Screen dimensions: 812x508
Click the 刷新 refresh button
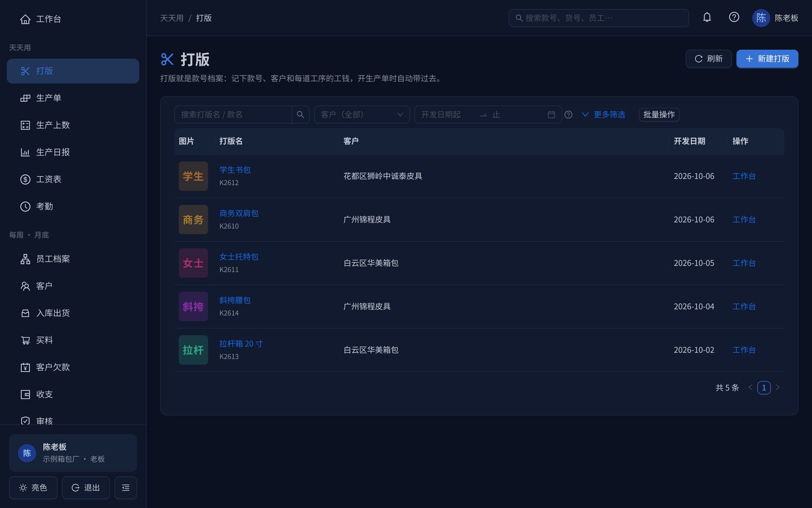coord(708,59)
